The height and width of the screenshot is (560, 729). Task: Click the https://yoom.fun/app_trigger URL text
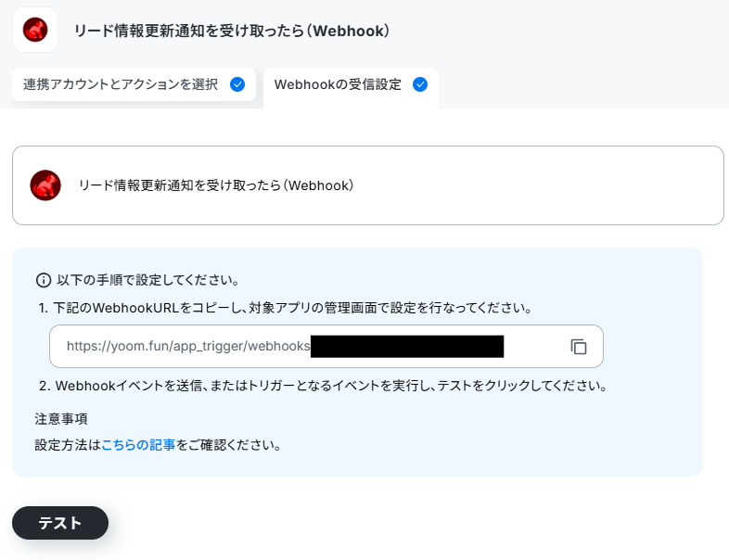(x=188, y=346)
